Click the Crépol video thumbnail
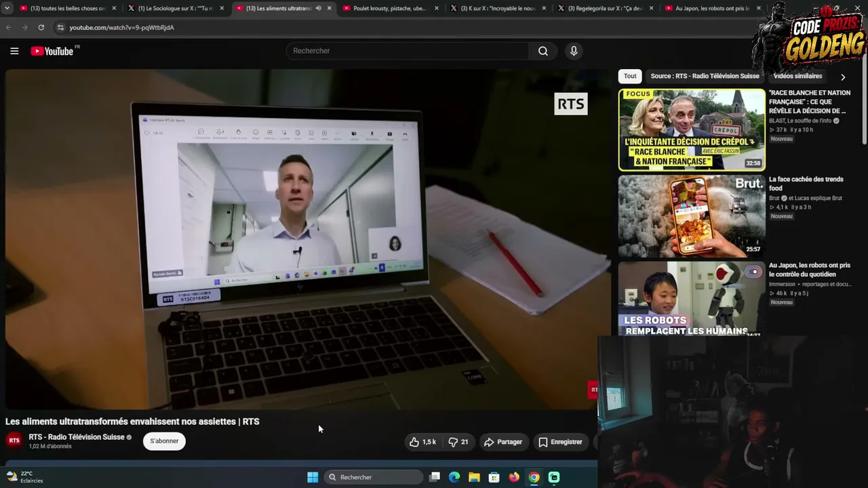Viewport: 868px width, 488px height. coord(692,129)
